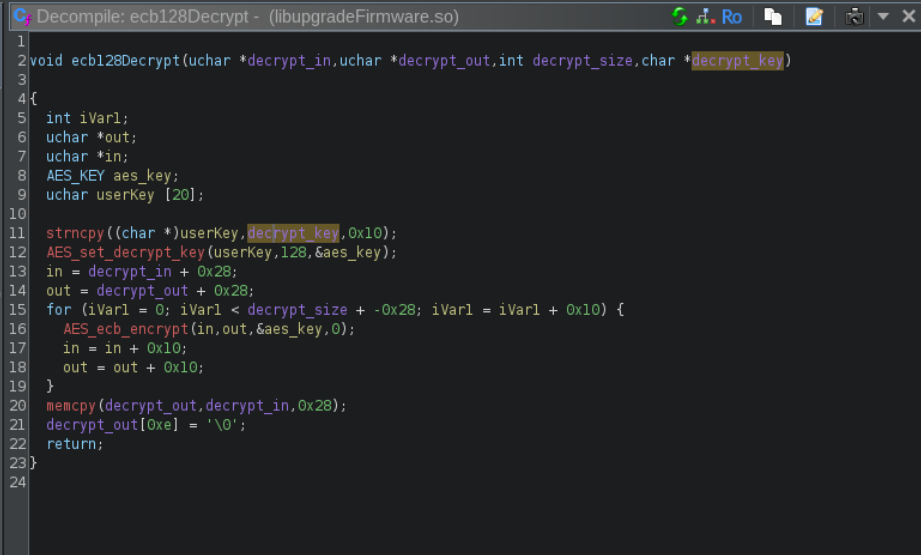The height and width of the screenshot is (555, 921).
Task: Click the 0x10 argument of strncpy
Action: tap(365, 233)
